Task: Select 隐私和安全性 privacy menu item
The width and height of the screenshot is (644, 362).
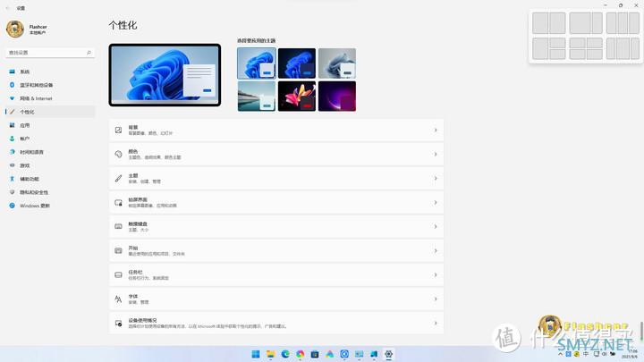Action: click(x=36, y=192)
